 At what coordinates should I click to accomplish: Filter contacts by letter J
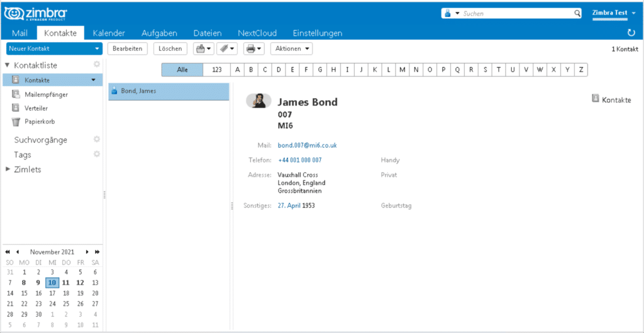[361, 70]
